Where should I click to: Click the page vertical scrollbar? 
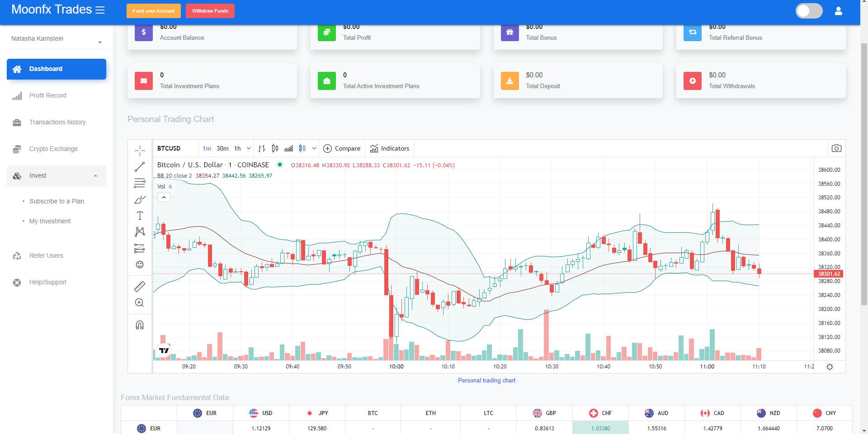864,174
